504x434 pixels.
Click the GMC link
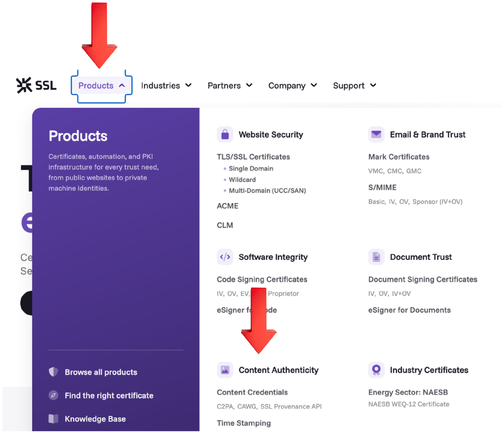coord(414,171)
